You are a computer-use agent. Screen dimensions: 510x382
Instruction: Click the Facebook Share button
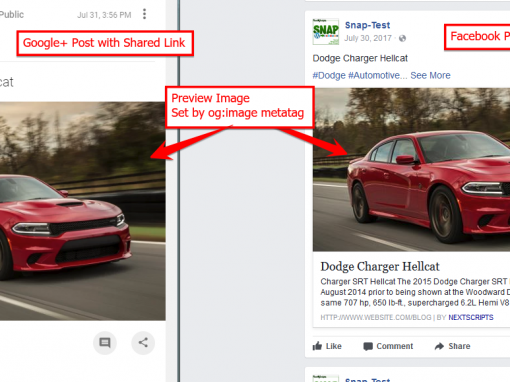coord(452,346)
